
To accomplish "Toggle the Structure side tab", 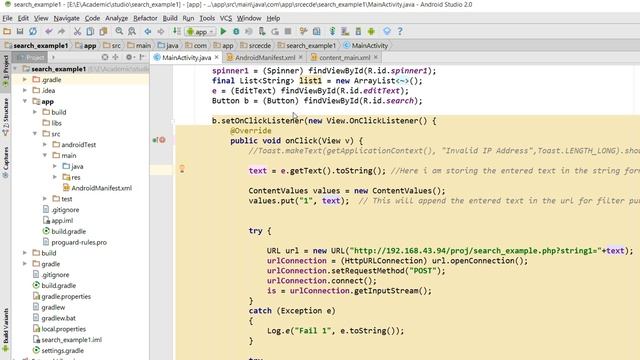I will (x=6, y=116).
